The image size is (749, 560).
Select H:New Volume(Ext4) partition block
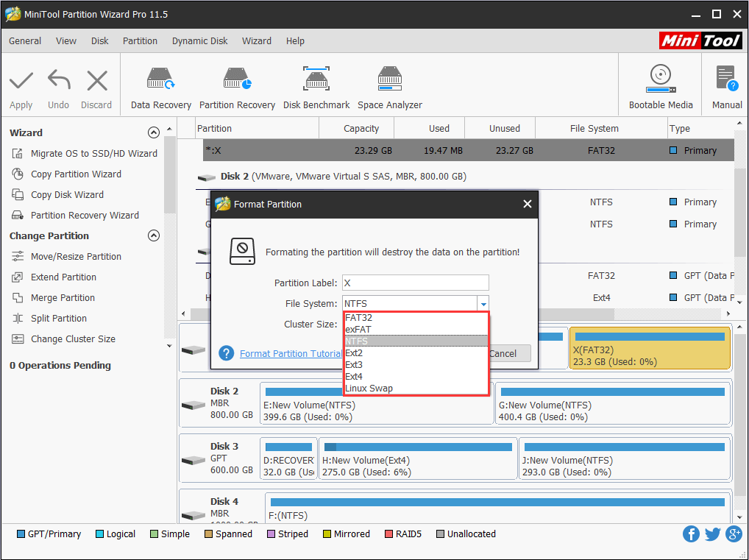coord(418,458)
